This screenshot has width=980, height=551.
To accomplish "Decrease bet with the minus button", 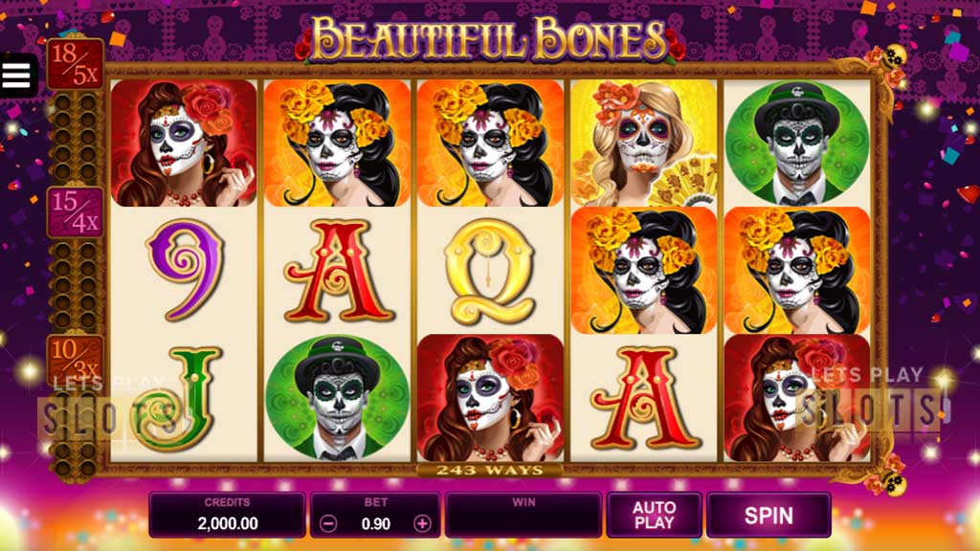I will click(329, 523).
